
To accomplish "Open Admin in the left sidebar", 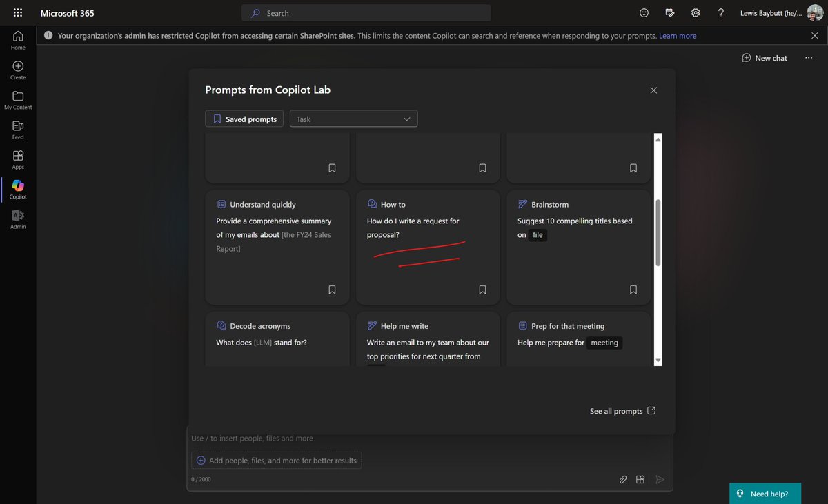I will click(x=18, y=219).
